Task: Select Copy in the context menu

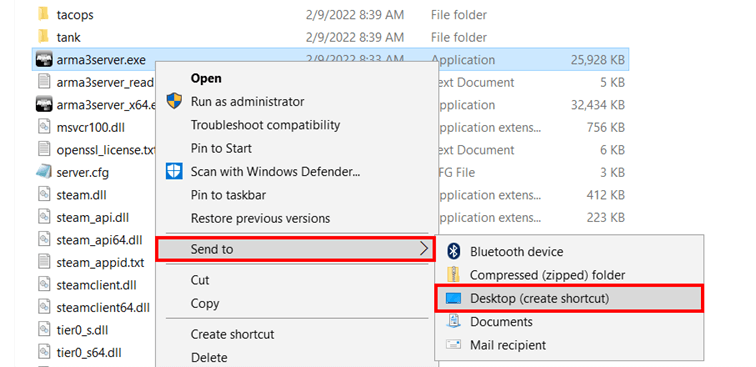Action: tap(205, 303)
